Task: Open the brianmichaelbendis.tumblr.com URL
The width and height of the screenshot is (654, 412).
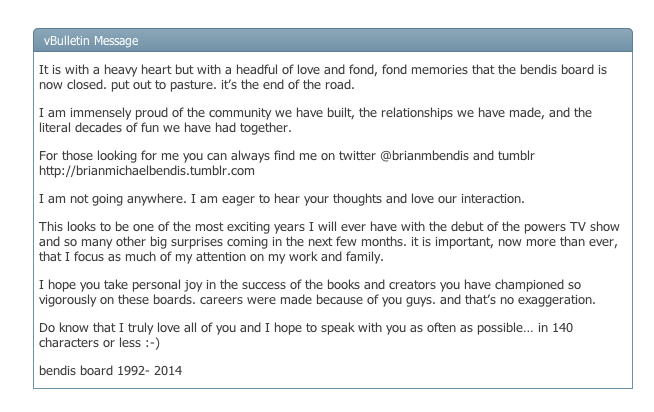Action: [x=147, y=171]
